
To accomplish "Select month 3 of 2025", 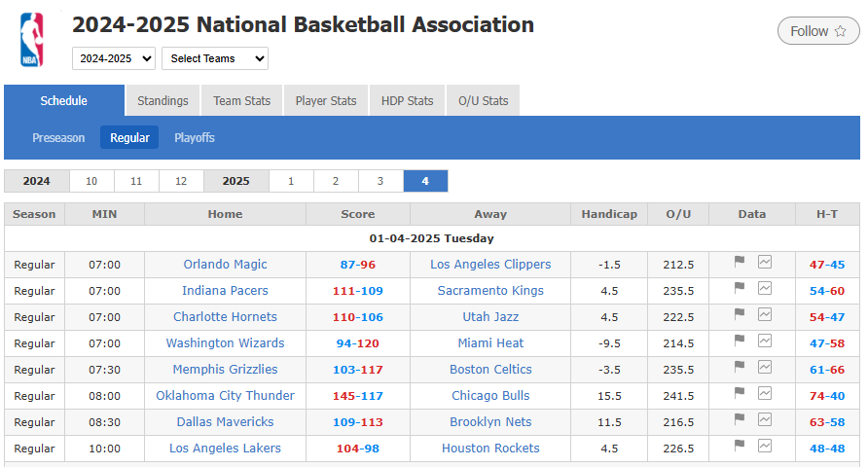I will click(x=380, y=181).
